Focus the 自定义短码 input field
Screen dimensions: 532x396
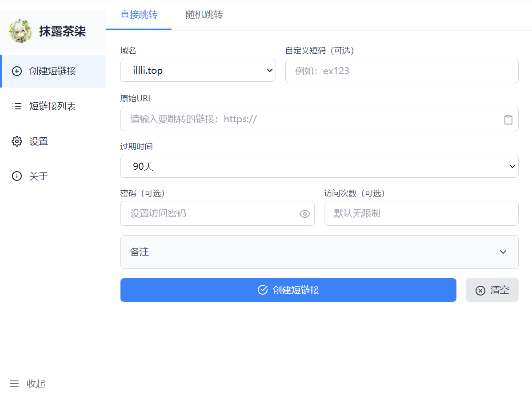[x=402, y=71]
